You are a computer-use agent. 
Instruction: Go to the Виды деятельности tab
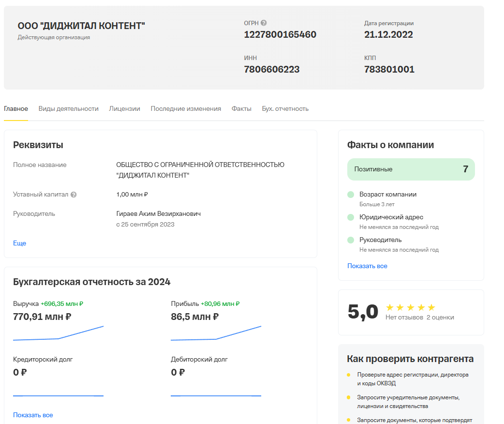68,108
